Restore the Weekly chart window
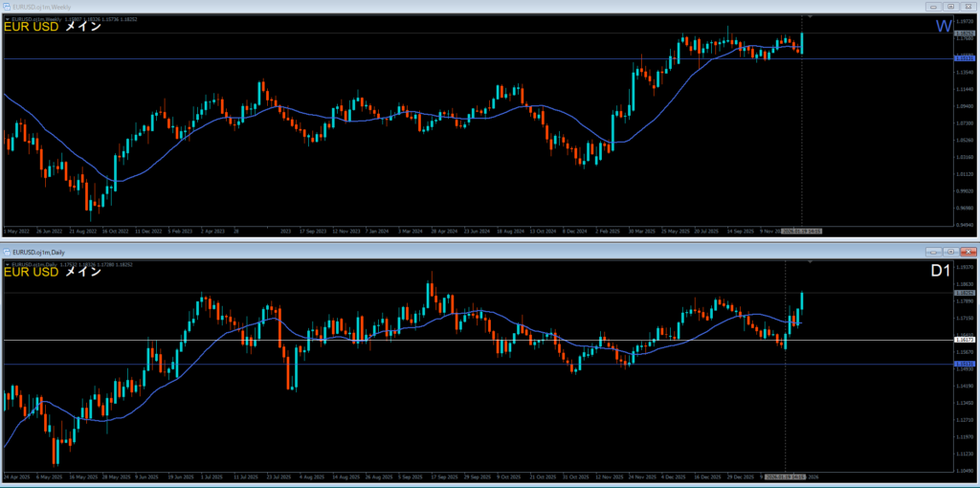 pos(950,7)
